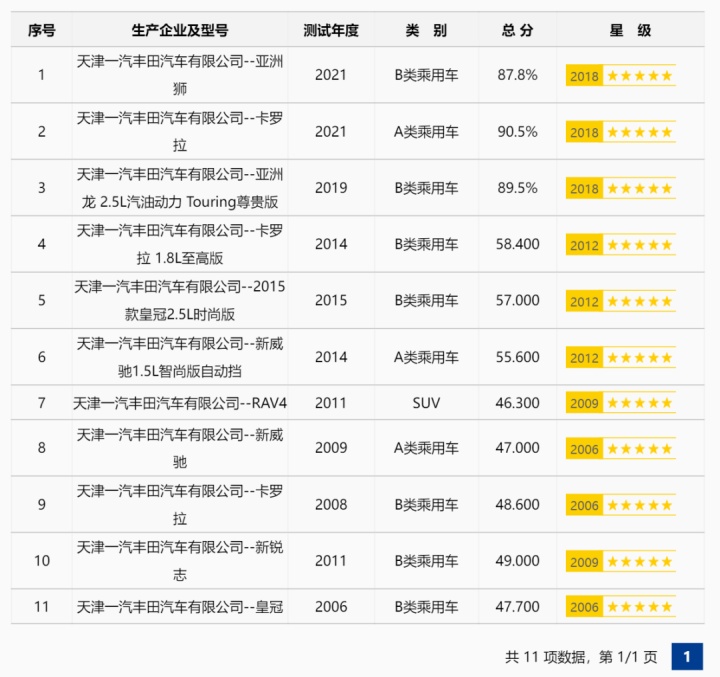
Task: Click the 89.5% total score
Action: (x=517, y=187)
